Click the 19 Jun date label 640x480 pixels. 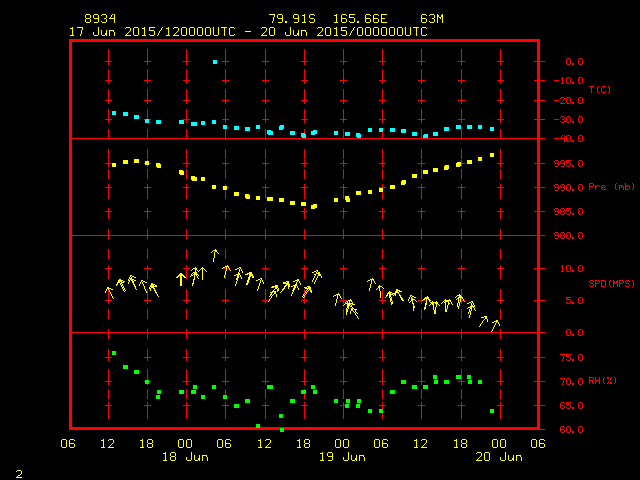pyautogui.click(x=341, y=457)
